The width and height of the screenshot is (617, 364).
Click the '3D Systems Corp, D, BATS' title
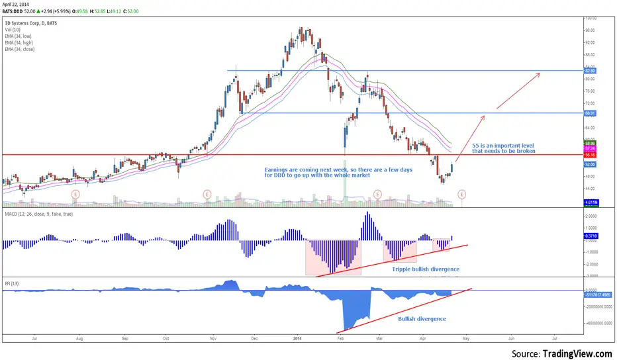30,23
